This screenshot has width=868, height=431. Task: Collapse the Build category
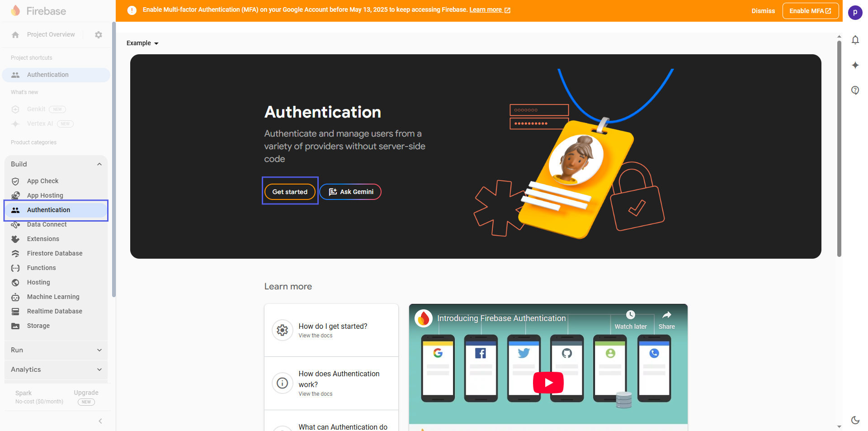pyautogui.click(x=99, y=164)
